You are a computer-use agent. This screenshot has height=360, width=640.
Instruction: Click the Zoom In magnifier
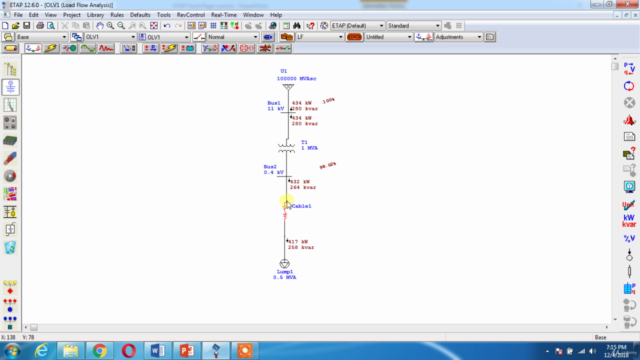110,26
